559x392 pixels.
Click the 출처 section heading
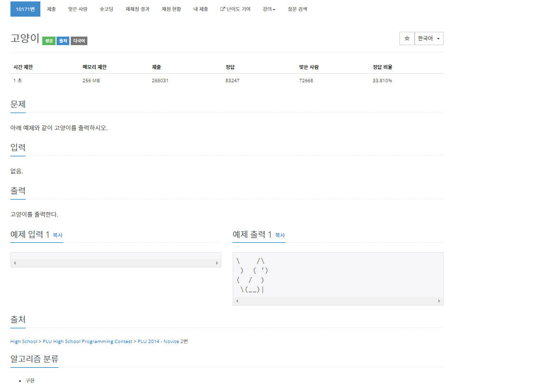click(18, 320)
